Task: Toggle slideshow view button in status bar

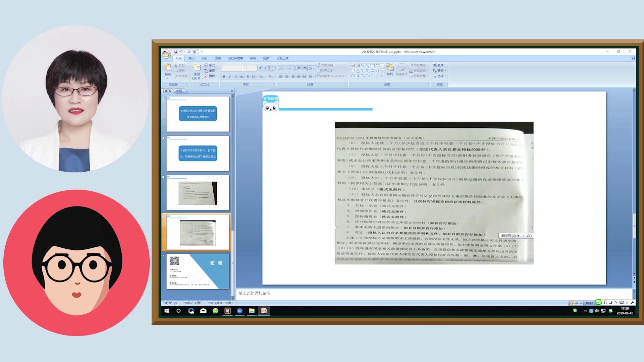Action: tap(581, 303)
